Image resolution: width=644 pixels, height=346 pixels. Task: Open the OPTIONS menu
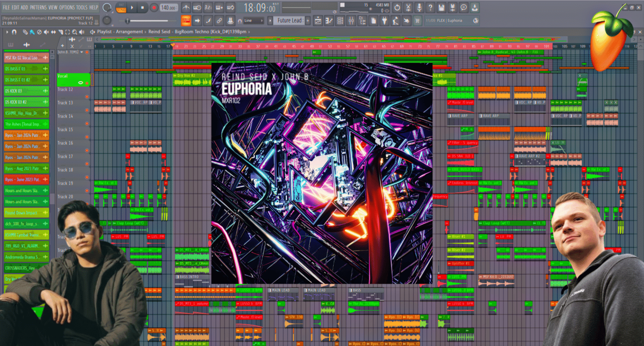pos(67,8)
